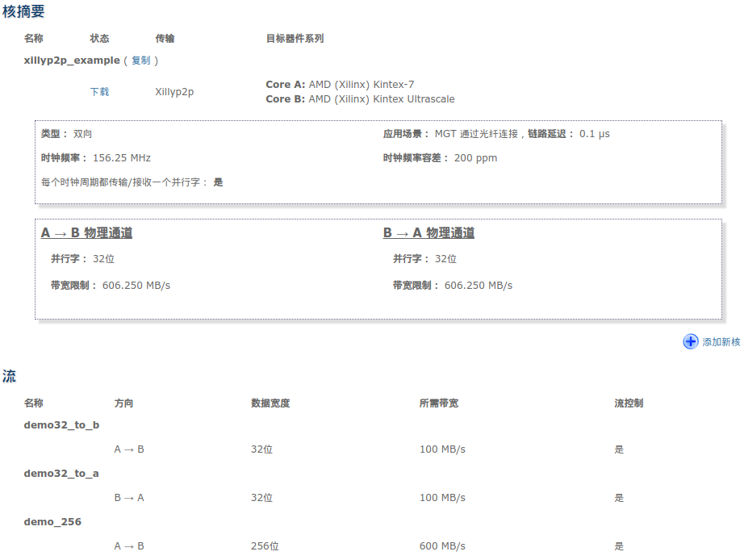The image size is (744, 560).
Task: Click the 每个时钟周期都传输/接收一个并行字 line
Action: coord(132,182)
